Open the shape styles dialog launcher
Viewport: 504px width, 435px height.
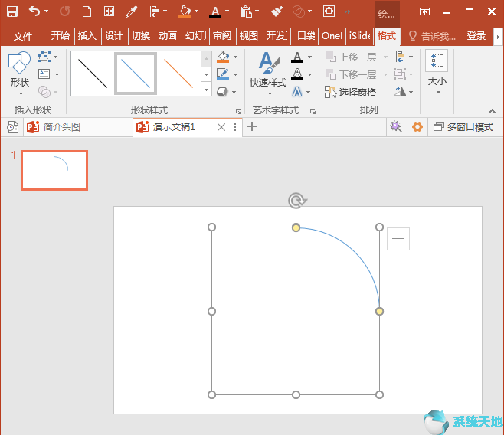[x=238, y=111]
